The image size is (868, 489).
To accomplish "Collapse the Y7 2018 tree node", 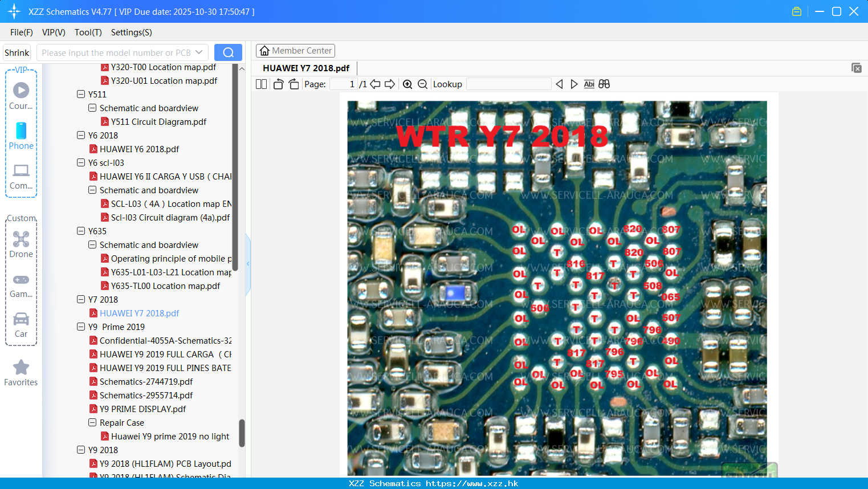I will [x=81, y=299].
